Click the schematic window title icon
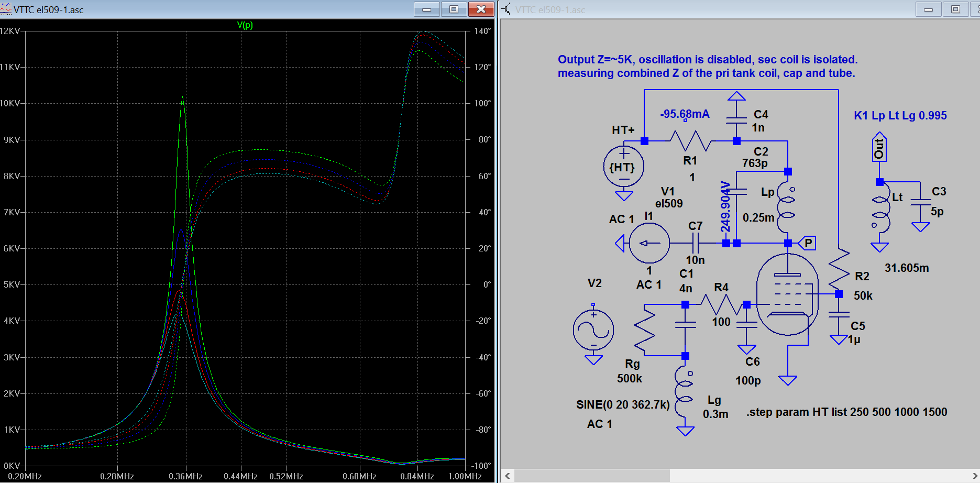Screen dimensions: 980x483 (506, 9)
